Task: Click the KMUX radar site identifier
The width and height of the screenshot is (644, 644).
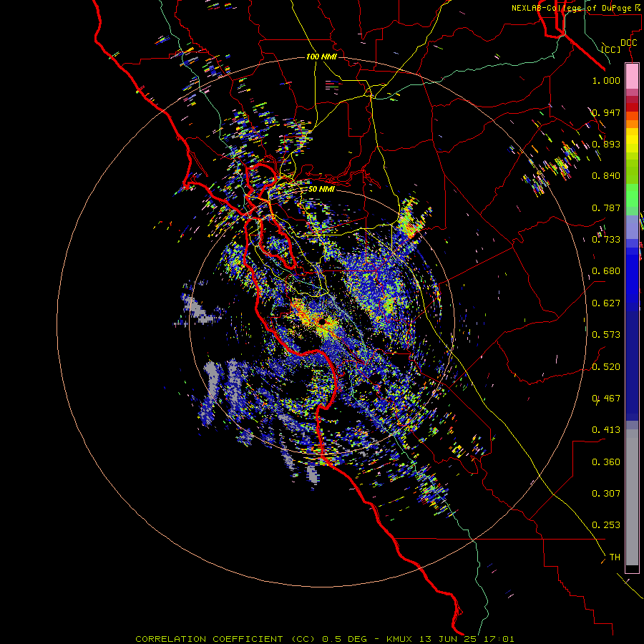Action: (399, 639)
